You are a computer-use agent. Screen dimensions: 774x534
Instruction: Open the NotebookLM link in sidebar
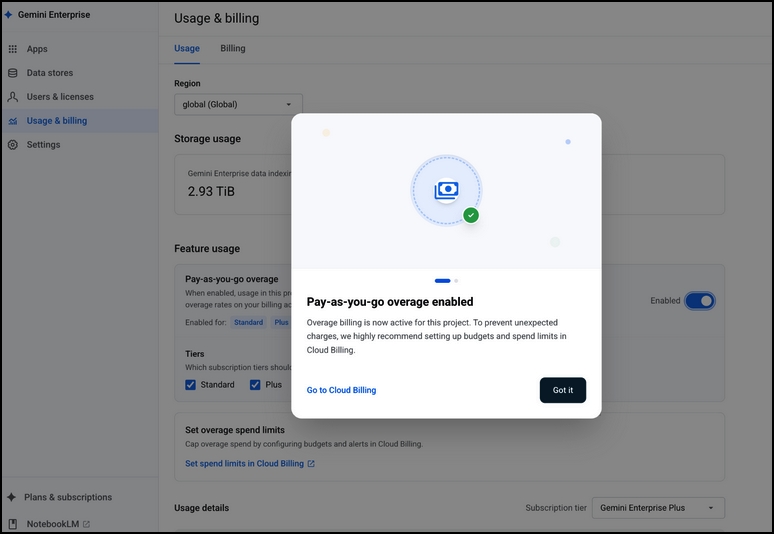[x=53, y=524]
